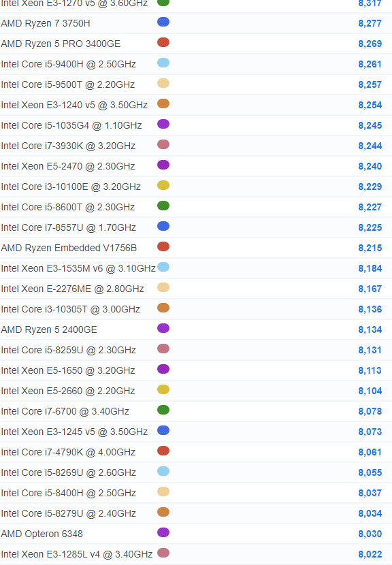Open AMD Opteron 6348 entry
The height and width of the screenshot is (565, 392).
[x=42, y=534]
